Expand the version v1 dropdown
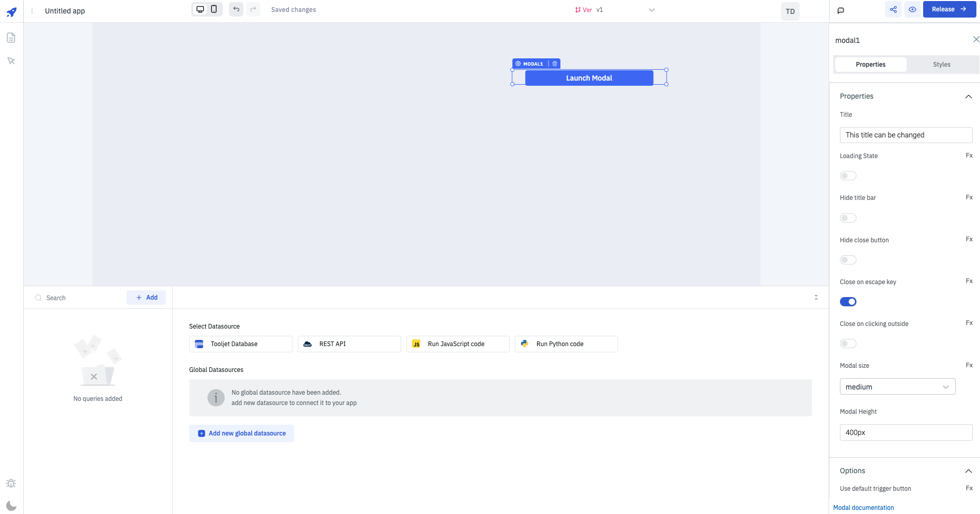980x514 pixels. 651,10
